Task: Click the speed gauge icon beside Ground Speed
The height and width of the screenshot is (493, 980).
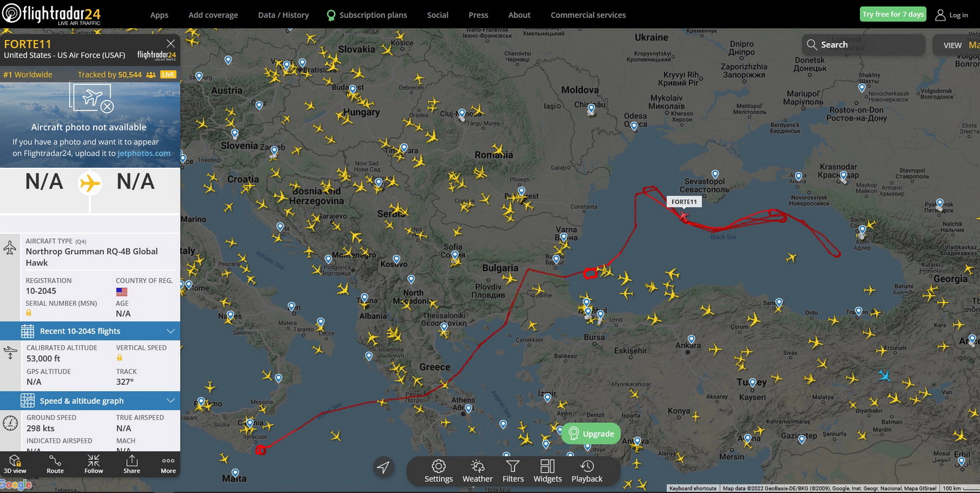Action: point(10,423)
